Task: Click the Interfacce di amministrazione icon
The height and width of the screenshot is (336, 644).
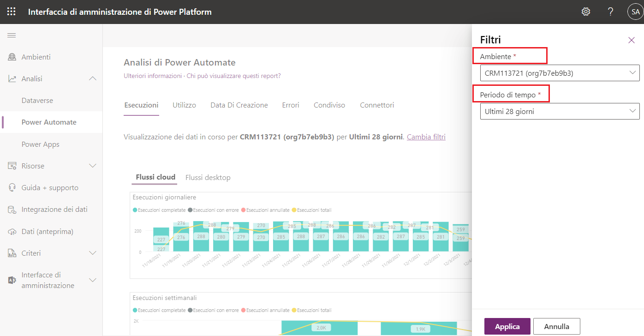Action: coord(12,280)
